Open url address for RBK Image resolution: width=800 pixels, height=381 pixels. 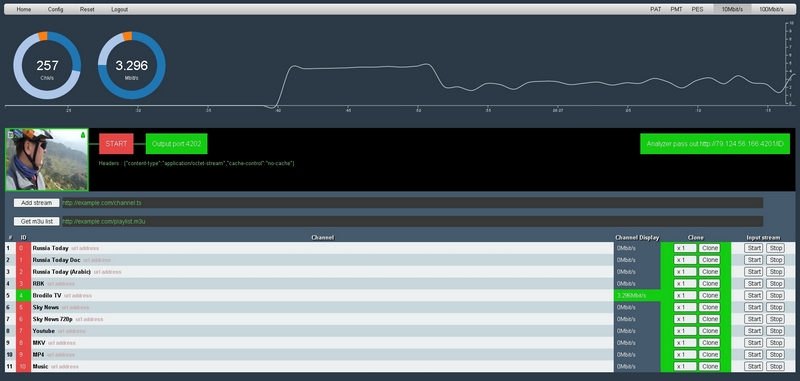(61, 284)
